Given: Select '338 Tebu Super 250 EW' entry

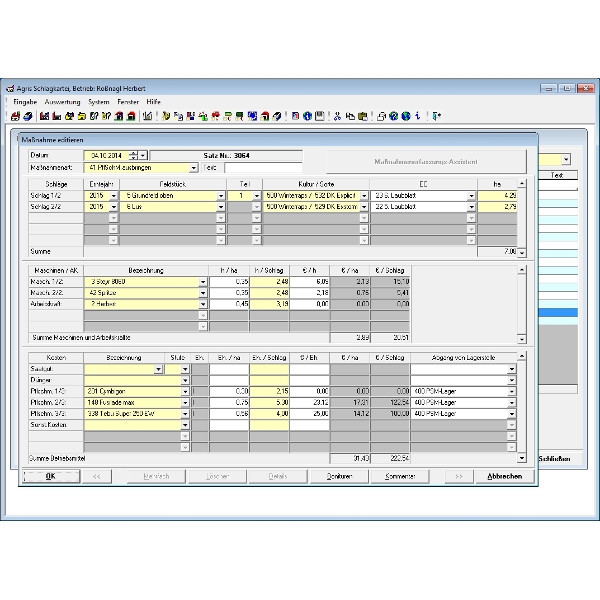Looking at the screenshot, I should 133,414.
